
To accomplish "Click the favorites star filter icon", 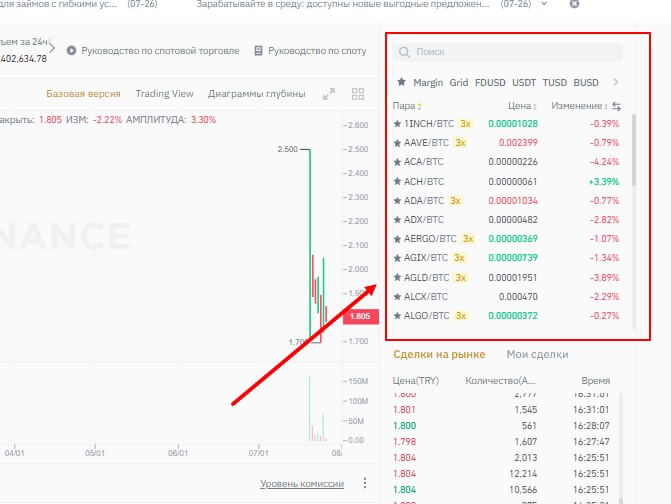I will 401,82.
